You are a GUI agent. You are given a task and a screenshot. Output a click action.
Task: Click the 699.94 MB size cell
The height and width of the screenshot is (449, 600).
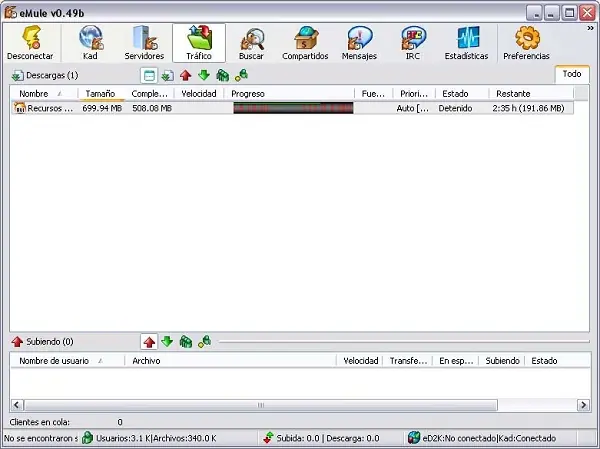point(102,109)
